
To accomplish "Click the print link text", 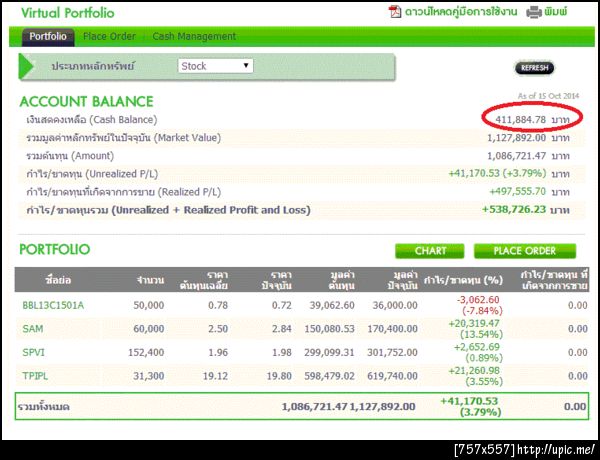I will coord(556,12).
